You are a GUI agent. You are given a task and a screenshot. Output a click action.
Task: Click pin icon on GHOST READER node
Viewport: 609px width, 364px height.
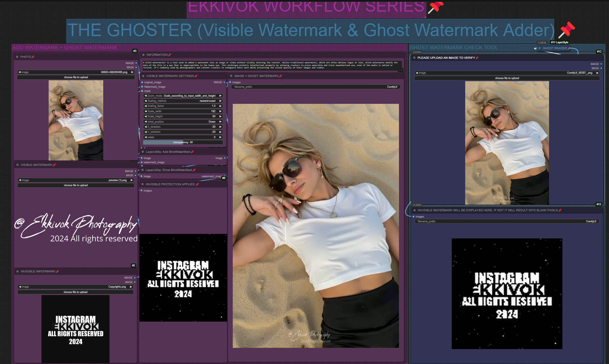click(x=569, y=48)
